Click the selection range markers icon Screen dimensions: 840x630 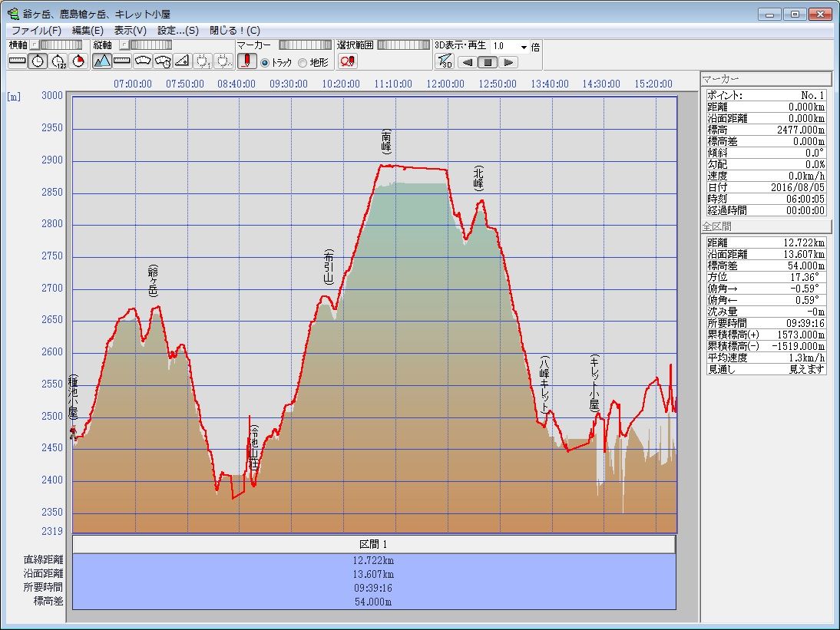pos(347,61)
